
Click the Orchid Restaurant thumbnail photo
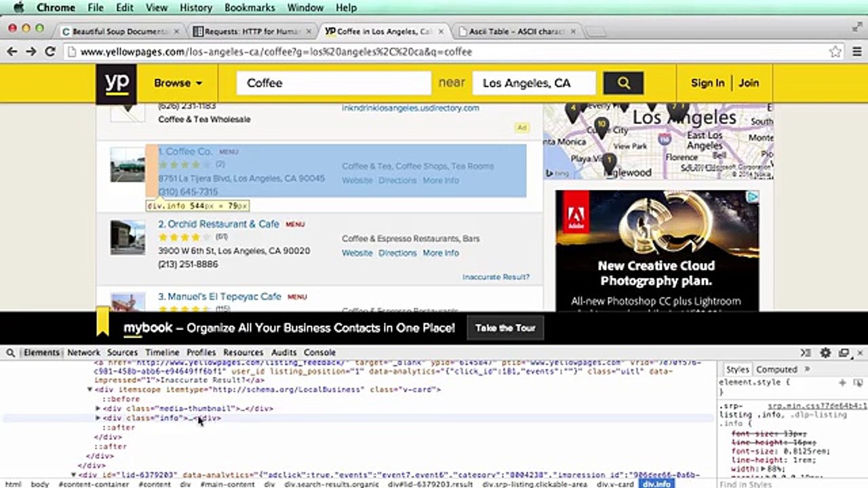pyautogui.click(x=127, y=237)
